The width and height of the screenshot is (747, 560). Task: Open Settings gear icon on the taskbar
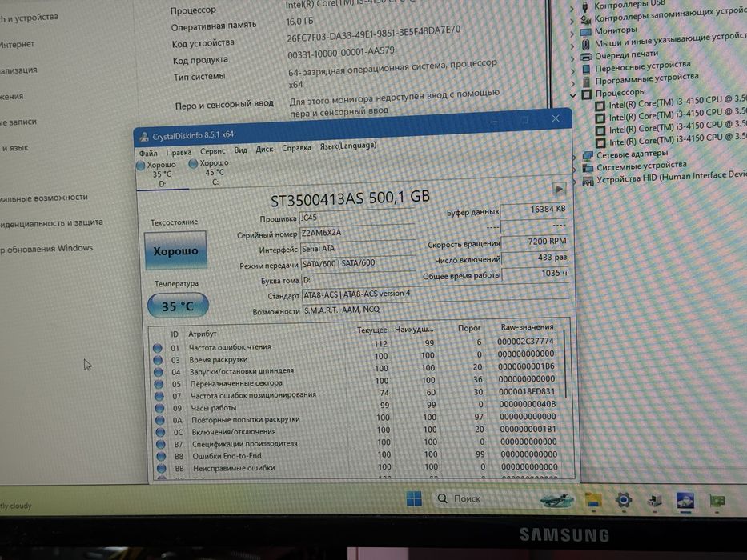(624, 500)
